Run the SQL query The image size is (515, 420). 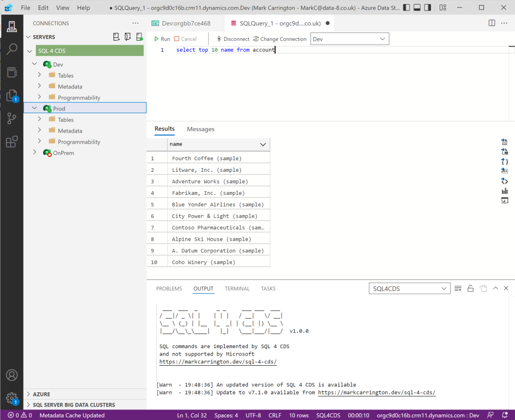pos(162,39)
